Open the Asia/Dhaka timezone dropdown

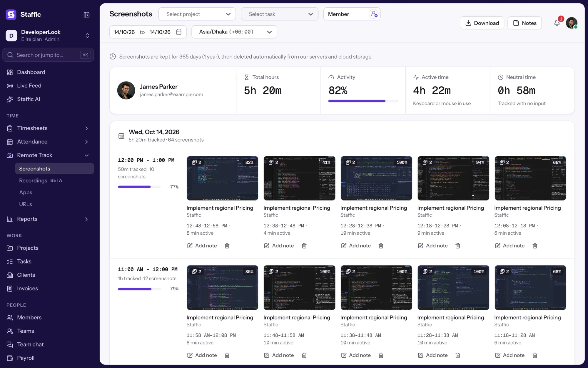(234, 32)
